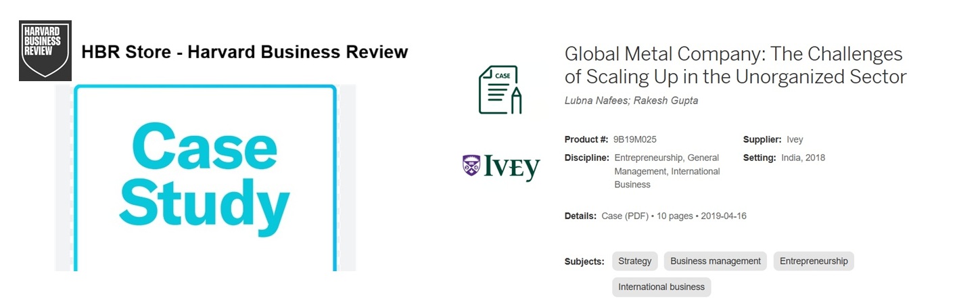Click the Supplier: label
Image resolution: width=980 pixels, height=305 pixels.
click(x=762, y=140)
